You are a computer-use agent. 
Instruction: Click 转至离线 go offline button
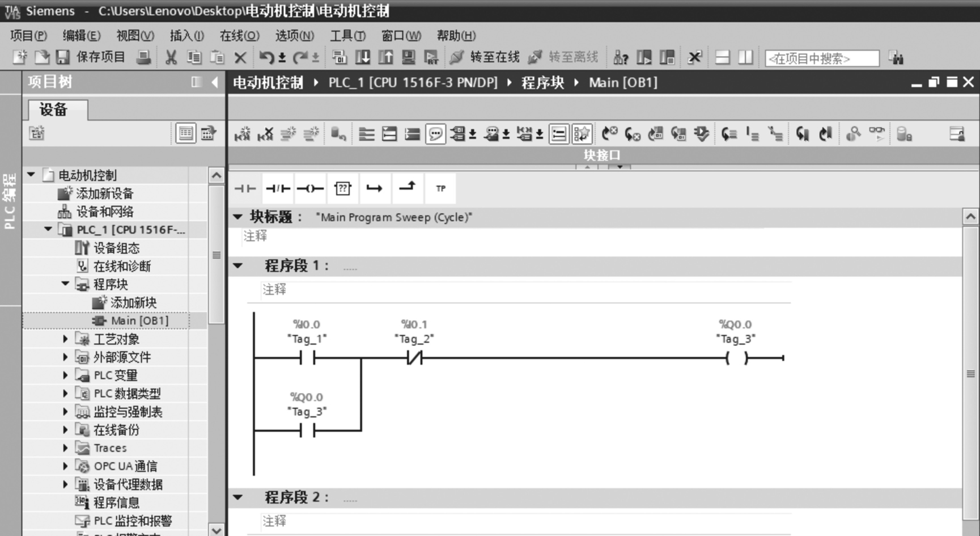pyautogui.click(x=563, y=57)
